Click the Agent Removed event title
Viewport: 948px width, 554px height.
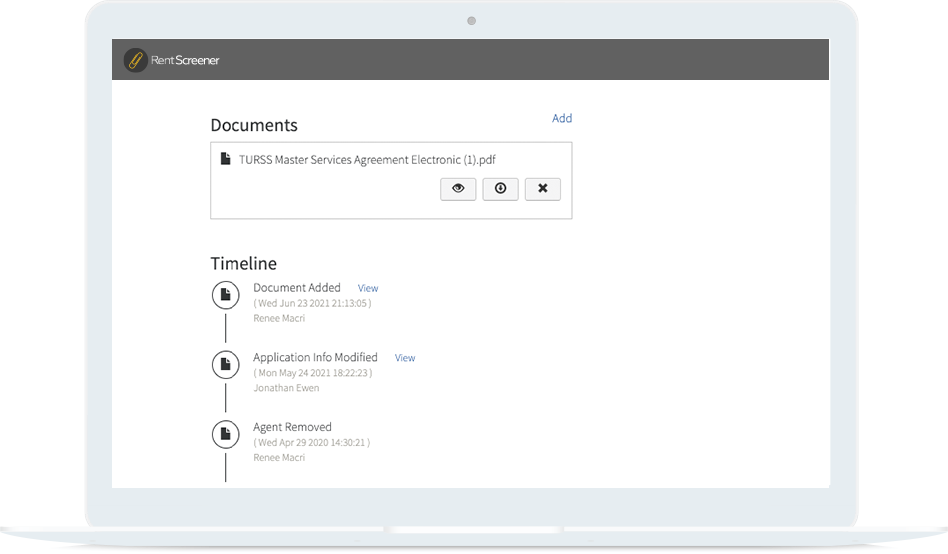click(292, 427)
